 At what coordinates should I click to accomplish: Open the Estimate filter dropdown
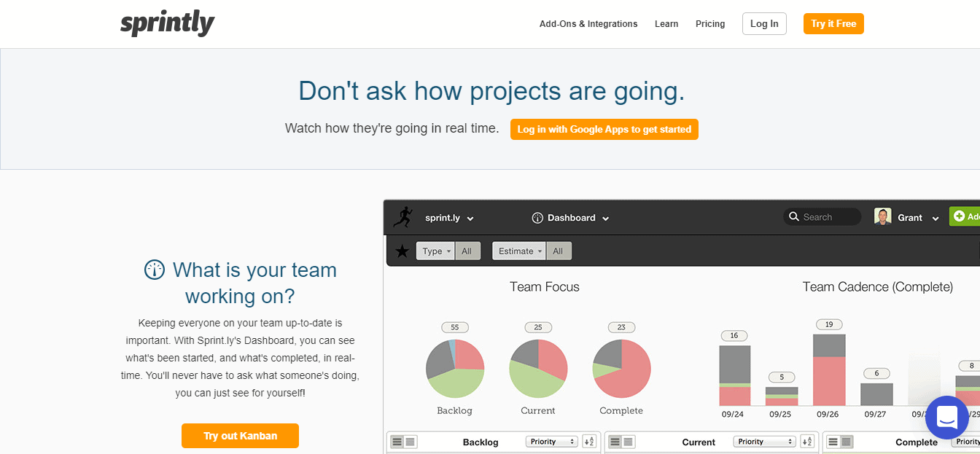click(519, 251)
